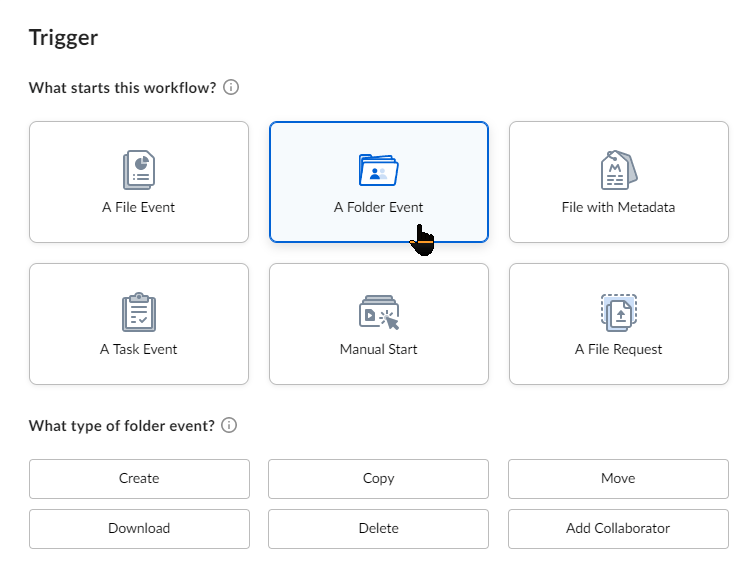The height and width of the screenshot is (587, 752).
Task: Click the 'A File Event' label
Action: pyautogui.click(x=139, y=207)
